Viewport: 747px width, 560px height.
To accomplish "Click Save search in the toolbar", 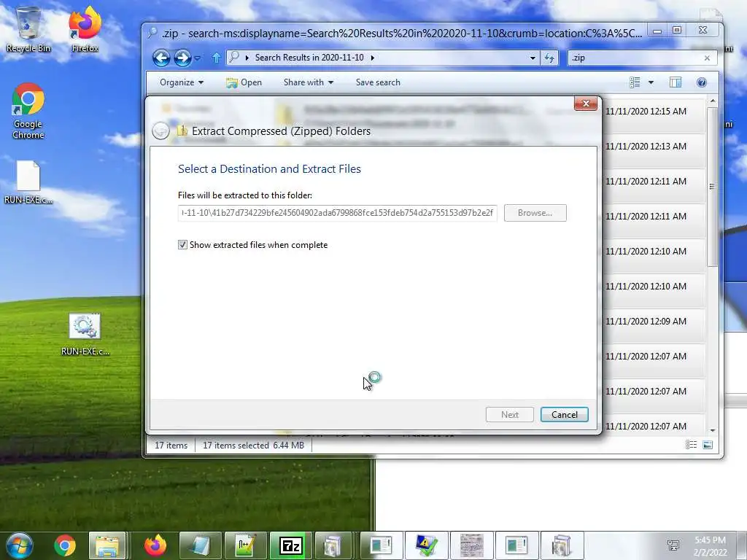I will [378, 82].
